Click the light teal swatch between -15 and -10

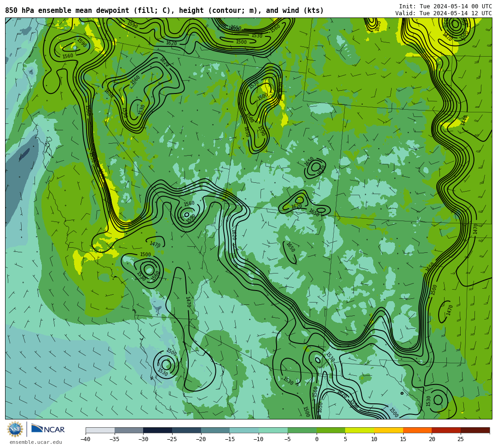click(244, 430)
